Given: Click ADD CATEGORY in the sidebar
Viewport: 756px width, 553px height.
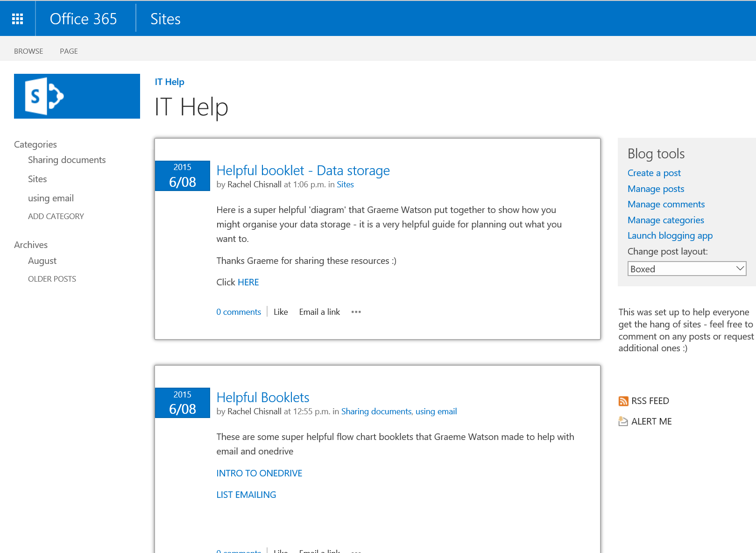Looking at the screenshot, I should tap(56, 216).
